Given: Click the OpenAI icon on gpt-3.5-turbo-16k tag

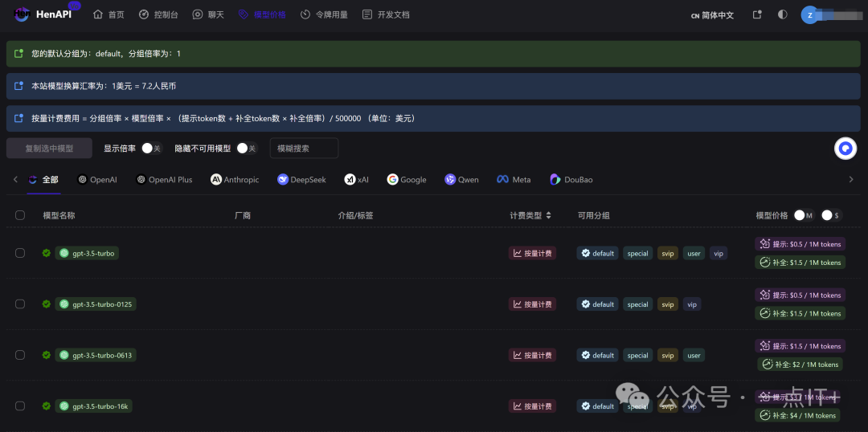Looking at the screenshot, I should coord(64,406).
